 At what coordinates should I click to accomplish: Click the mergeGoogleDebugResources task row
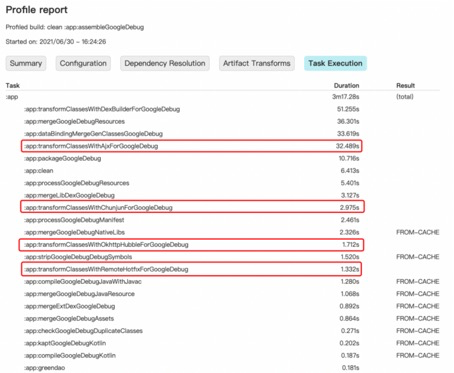(x=232, y=122)
